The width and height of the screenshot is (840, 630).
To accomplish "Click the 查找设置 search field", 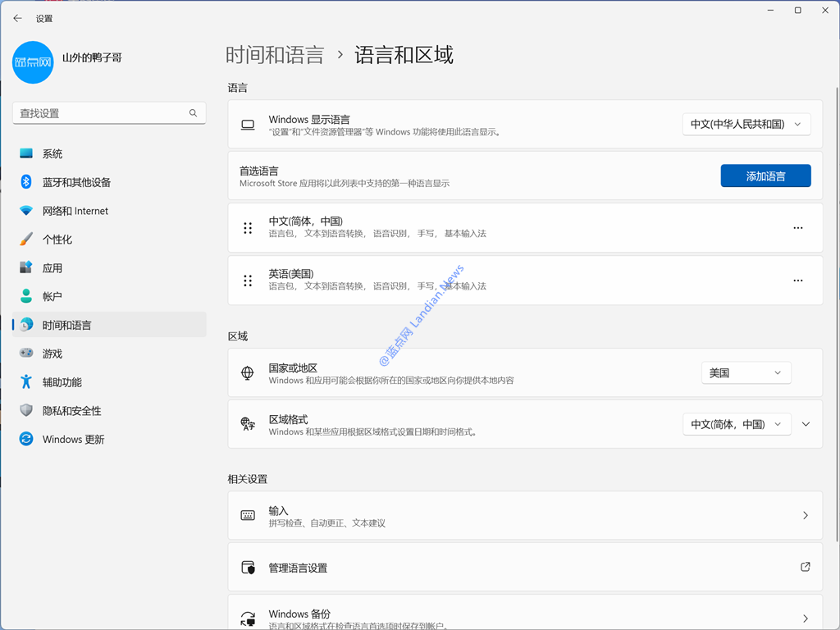I will pos(100,113).
